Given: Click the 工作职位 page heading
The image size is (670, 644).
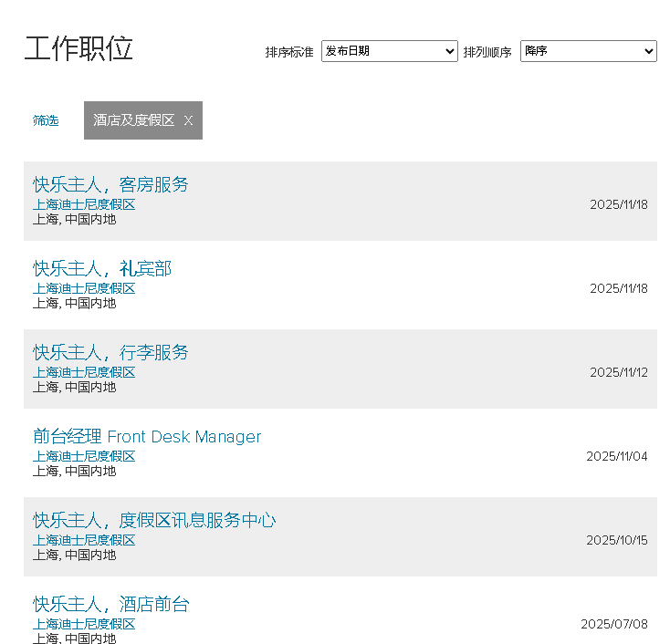Looking at the screenshot, I should (x=79, y=48).
